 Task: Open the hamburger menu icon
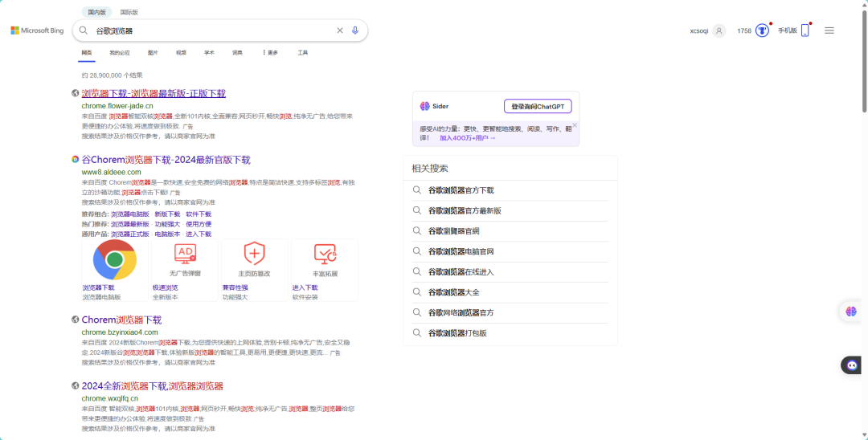(x=829, y=31)
